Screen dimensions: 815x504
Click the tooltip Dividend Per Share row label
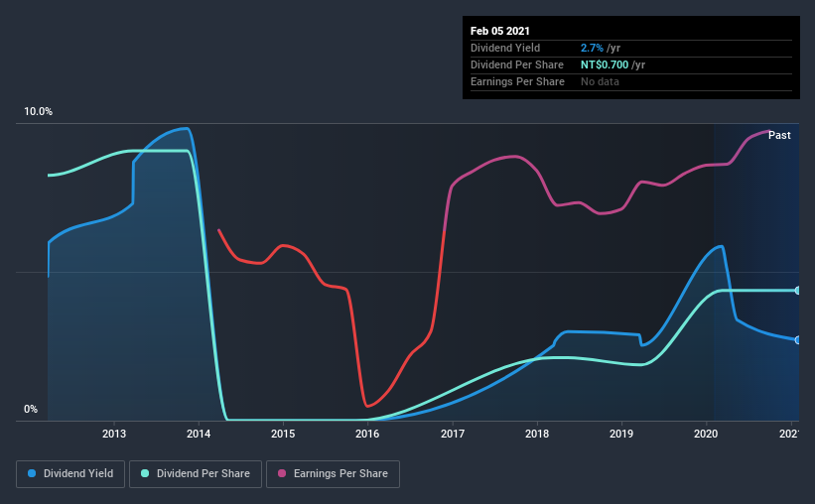click(x=516, y=64)
